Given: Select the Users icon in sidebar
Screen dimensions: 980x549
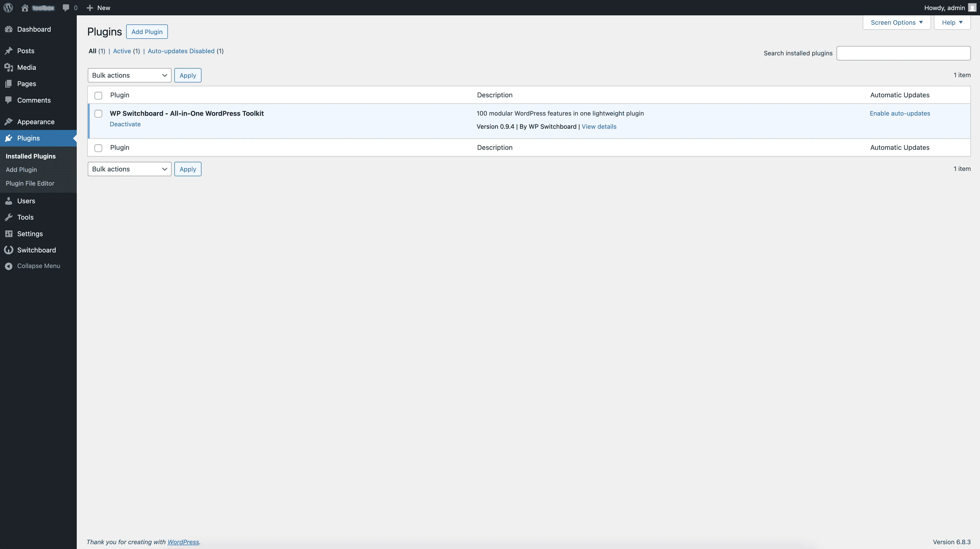Looking at the screenshot, I should [9, 201].
